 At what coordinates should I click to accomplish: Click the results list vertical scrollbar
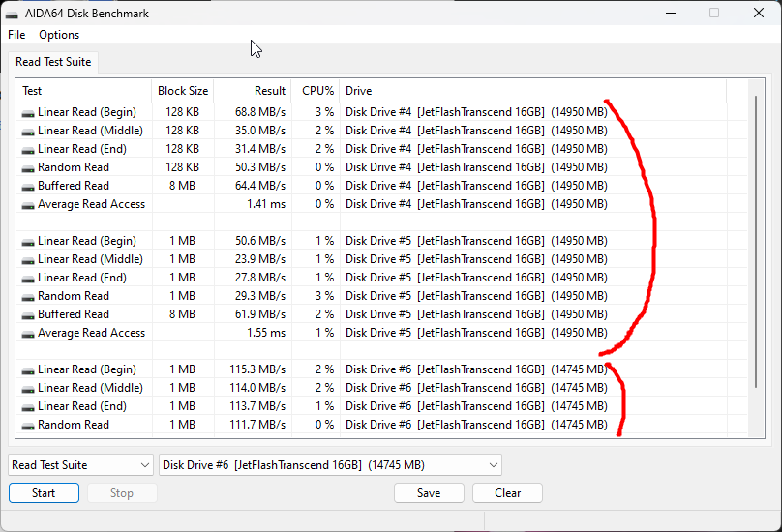coord(756,242)
